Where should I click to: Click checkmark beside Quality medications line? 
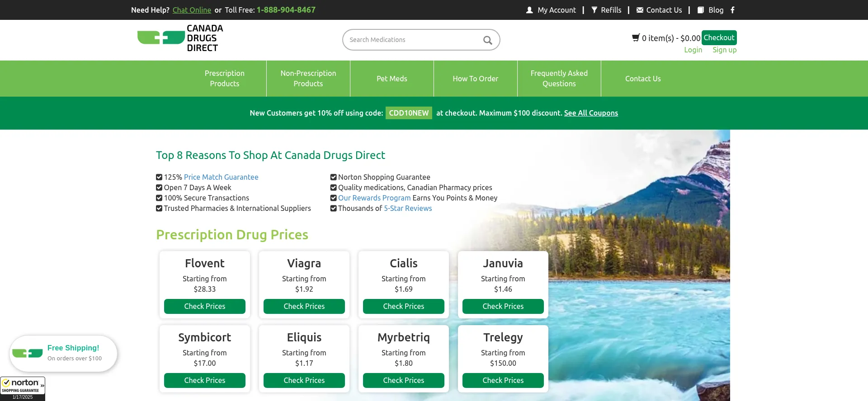(x=334, y=187)
